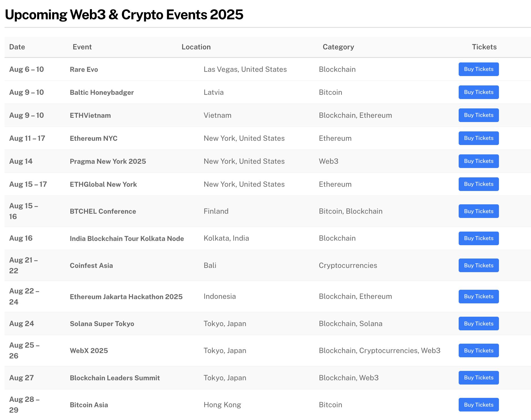Click the 'Blockchain, Web3' category cell

click(349, 378)
